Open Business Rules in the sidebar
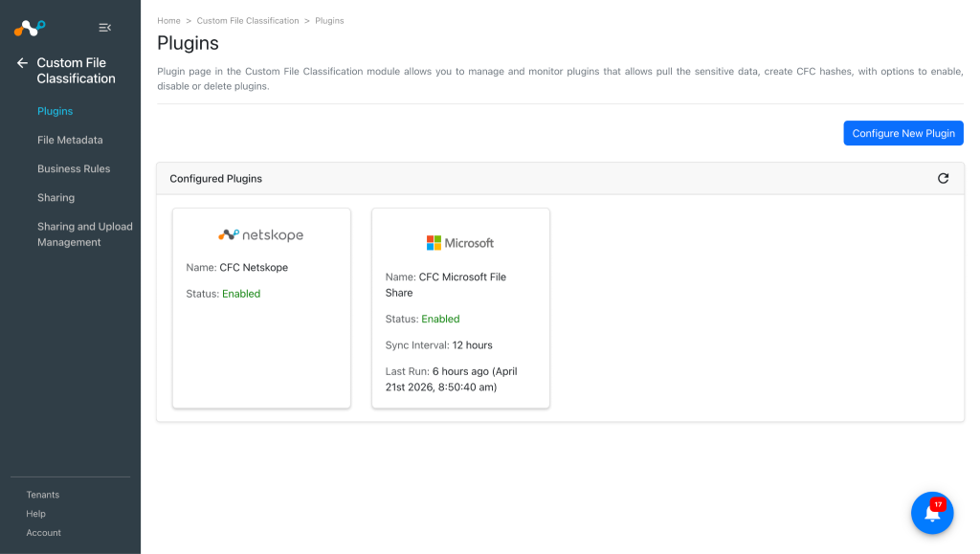This screenshot has width=980, height=554. point(74,168)
